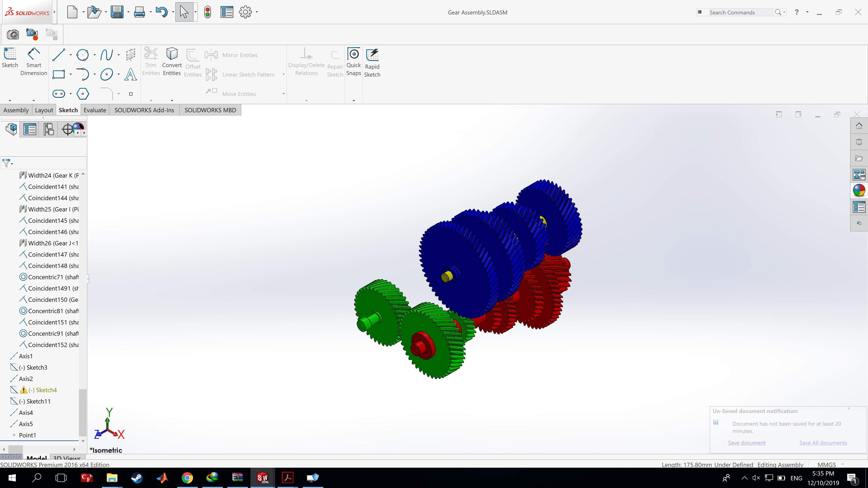The height and width of the screenshot is (488, 868).
Task: Open the Rectangle tool dropdown arrow
Action: 71,74
